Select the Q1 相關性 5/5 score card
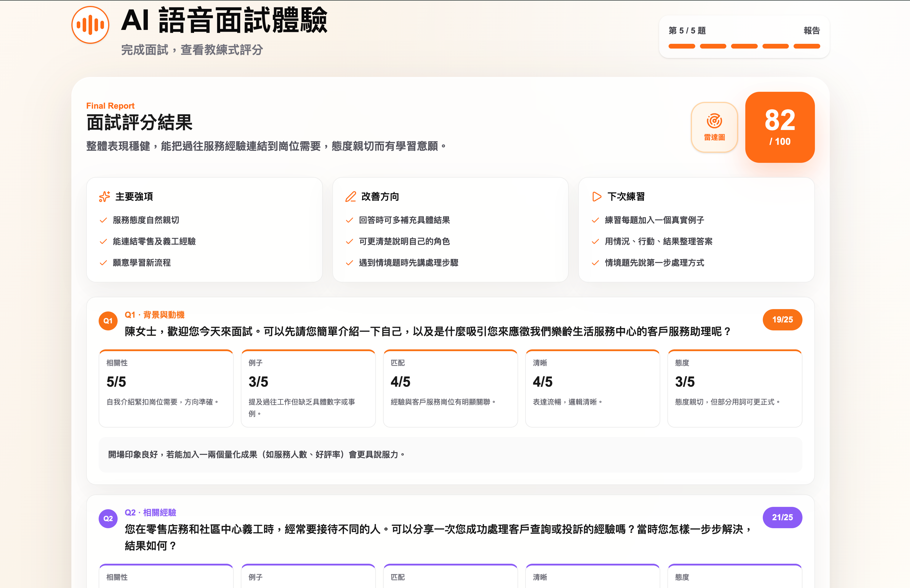 (166, 388)
